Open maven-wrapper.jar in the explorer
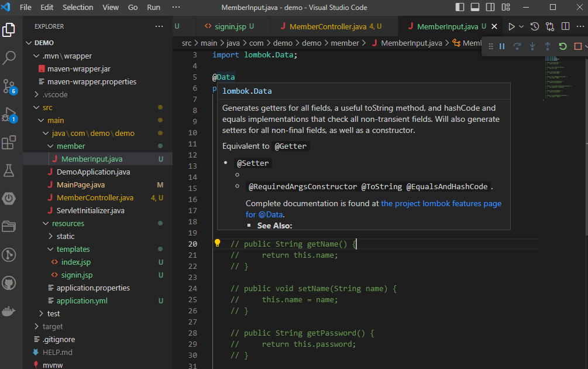This screenshot has height=369, width=588. click(x=79, y=69)
